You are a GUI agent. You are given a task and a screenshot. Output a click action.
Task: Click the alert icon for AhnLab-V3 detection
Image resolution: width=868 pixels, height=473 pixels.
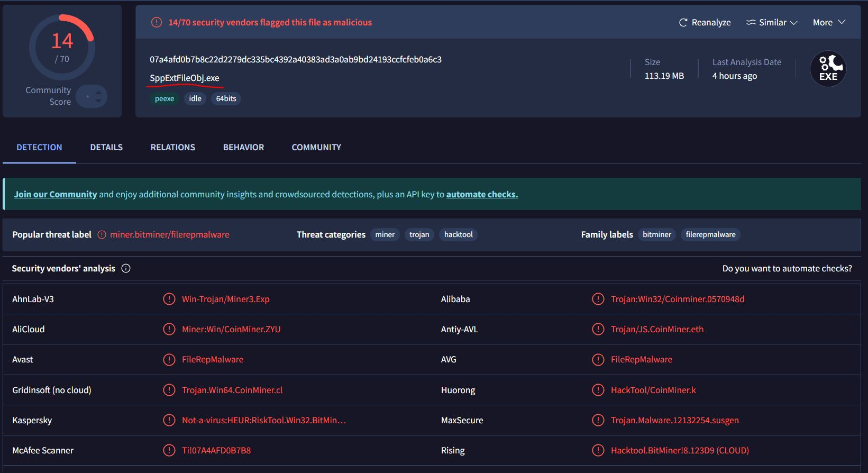click(x=169, y=299)
